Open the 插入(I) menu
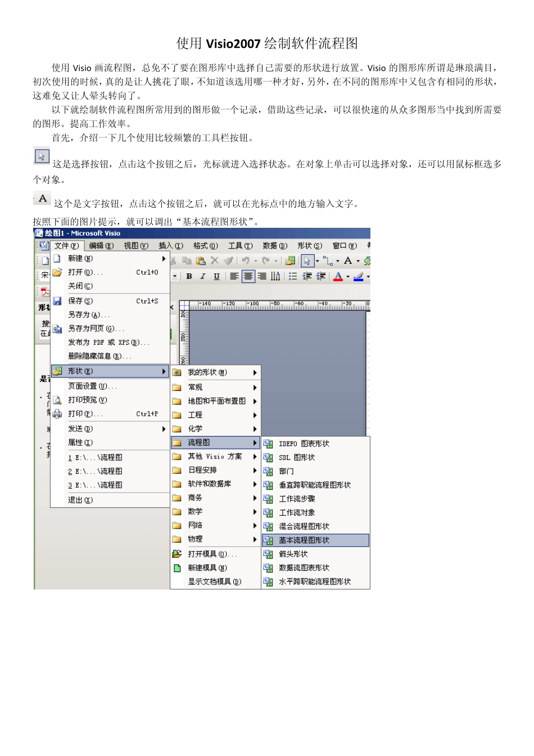The image size is (534, 756). pos(171,246)
